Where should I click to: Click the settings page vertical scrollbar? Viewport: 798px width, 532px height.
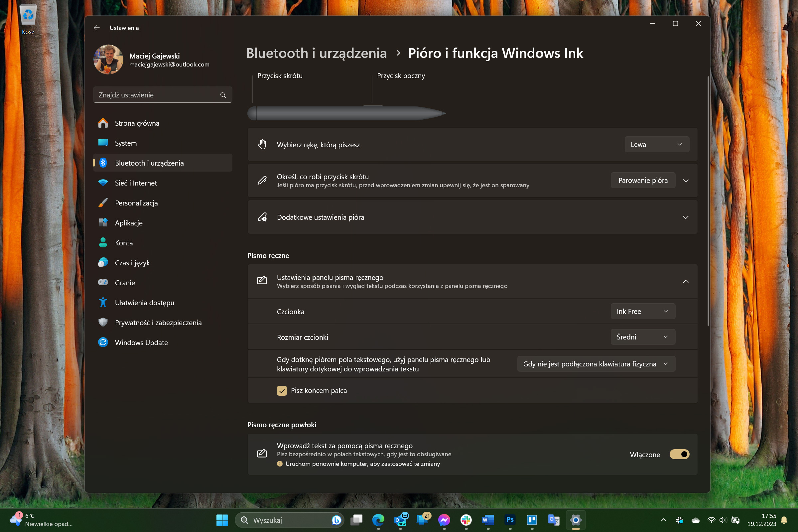click(x=708, y=201)
